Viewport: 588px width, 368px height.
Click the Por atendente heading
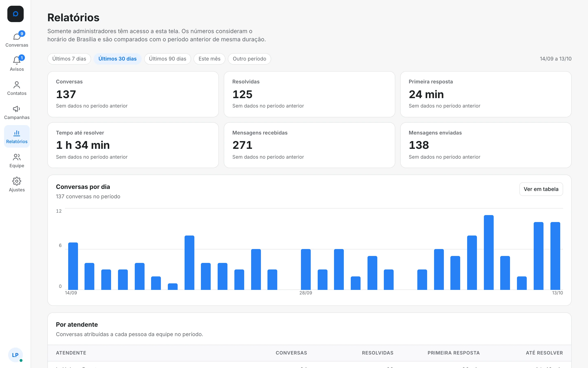77,324
